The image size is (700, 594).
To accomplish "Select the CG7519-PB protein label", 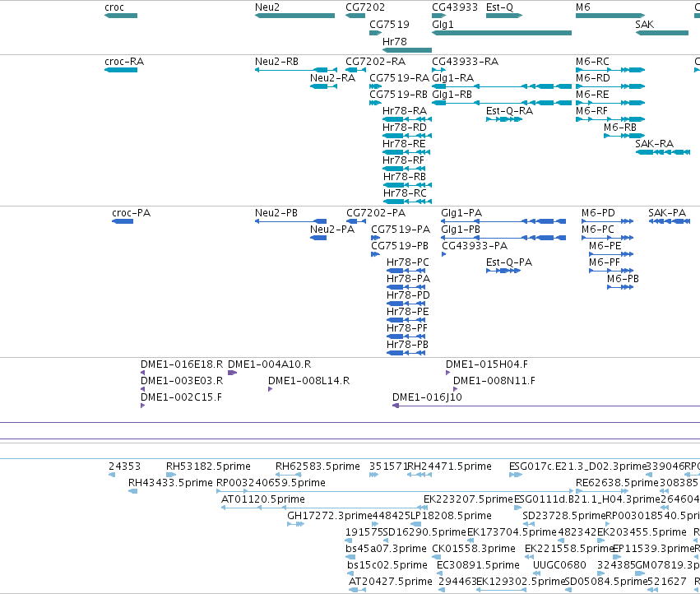I will (x=400, y=246).
